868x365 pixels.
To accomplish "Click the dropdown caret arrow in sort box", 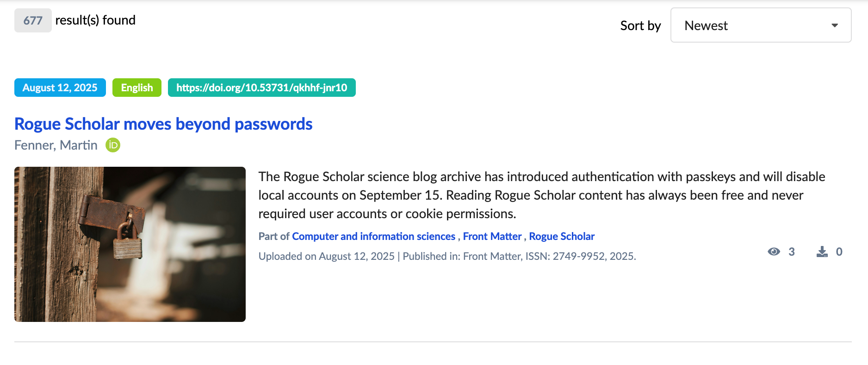I will (x=835, y=25).
